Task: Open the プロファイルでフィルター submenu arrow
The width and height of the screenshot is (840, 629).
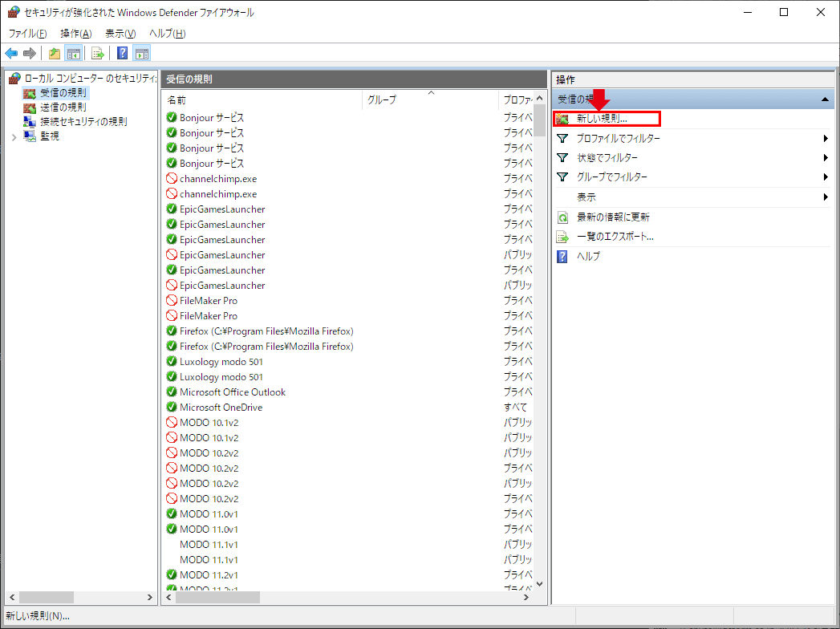Action: coord(826,138)
